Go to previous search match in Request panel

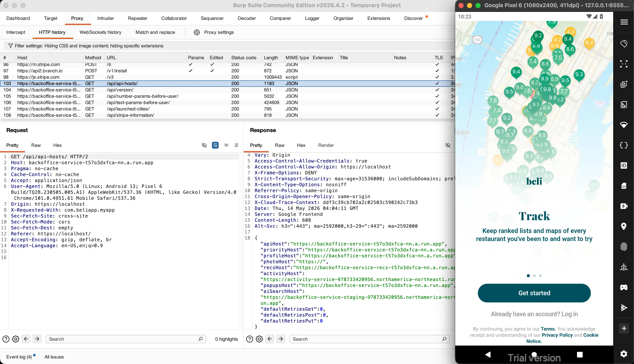(x=26, y=339)
